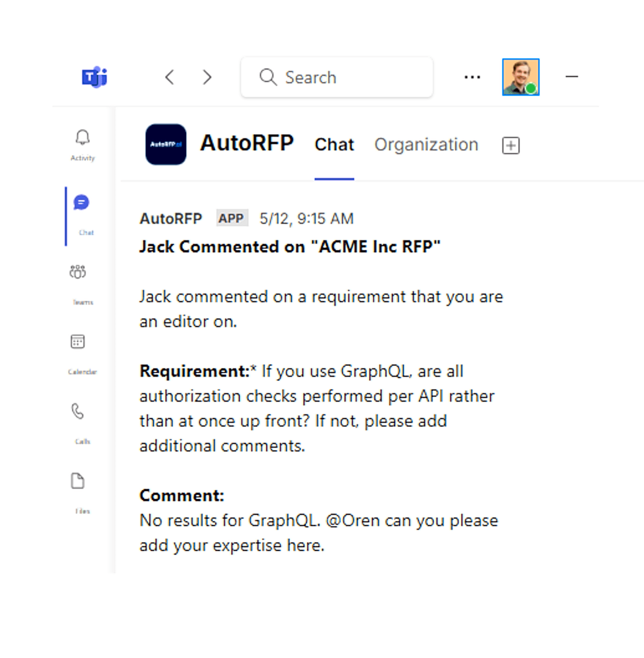Click the Microsoft Teams logo icon
Viewport: 644px width, 658px height.
point(95,77)
